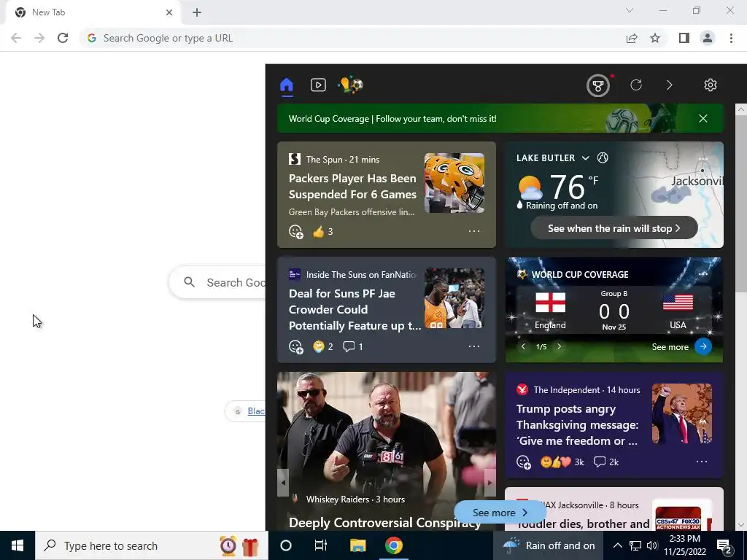The height and width of the screenshot is (560, 747).
Task: Open comments on the Suns story
Action: point(353,346)
